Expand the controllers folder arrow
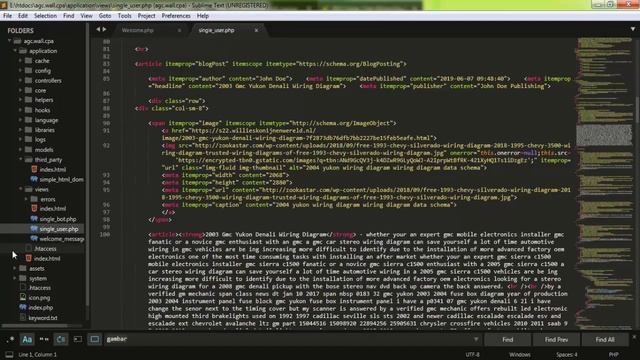 coord(20,80)
